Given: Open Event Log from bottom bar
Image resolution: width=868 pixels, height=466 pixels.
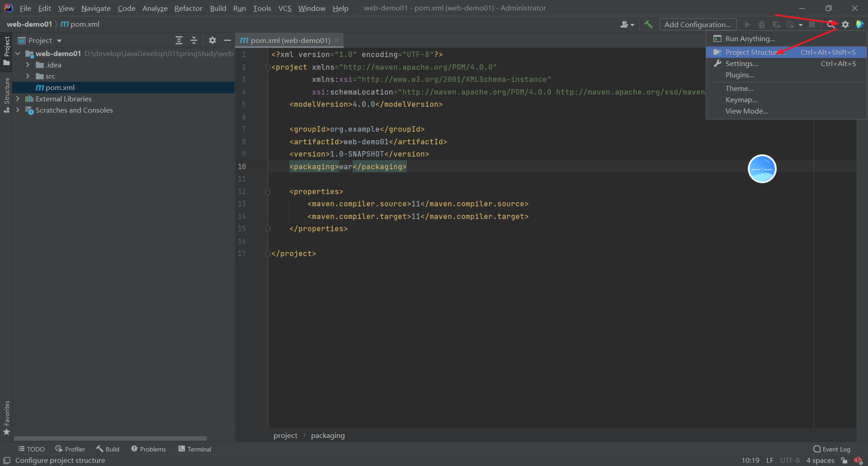Looking at the screenshot, I should 832,449.
